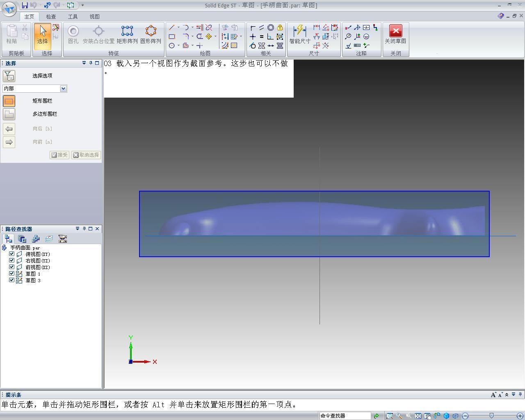Select 草图 3 in the PathFinder tree
Screen dimensions: 525x420
33,281
